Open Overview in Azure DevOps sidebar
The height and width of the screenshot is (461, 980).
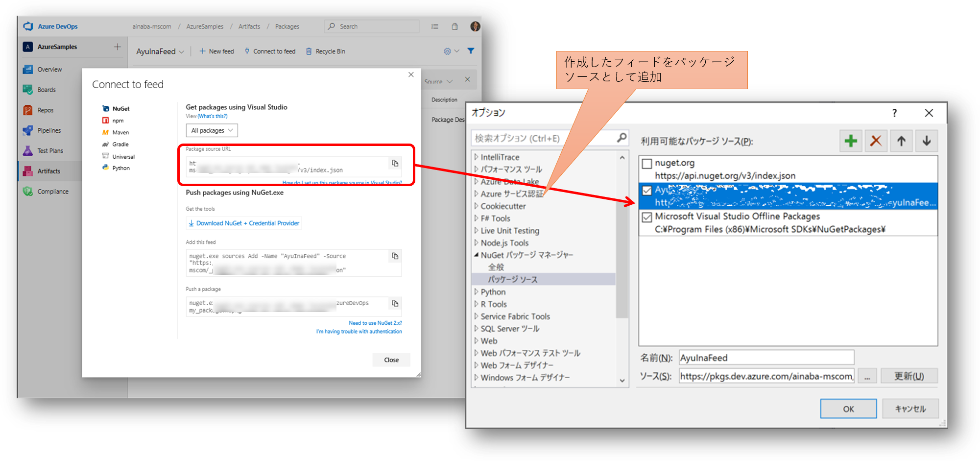(49, 70)
